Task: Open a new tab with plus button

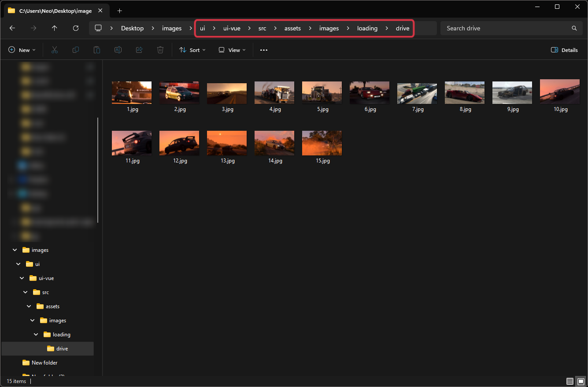Action: coord(119,11)
